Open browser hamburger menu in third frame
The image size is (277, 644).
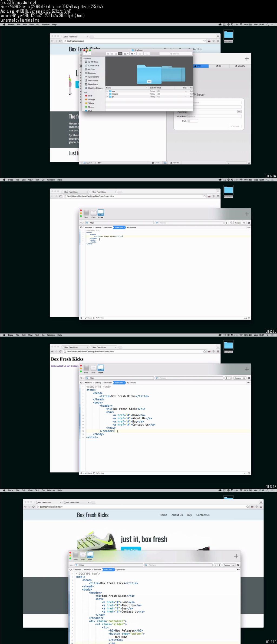click(218, 352)
